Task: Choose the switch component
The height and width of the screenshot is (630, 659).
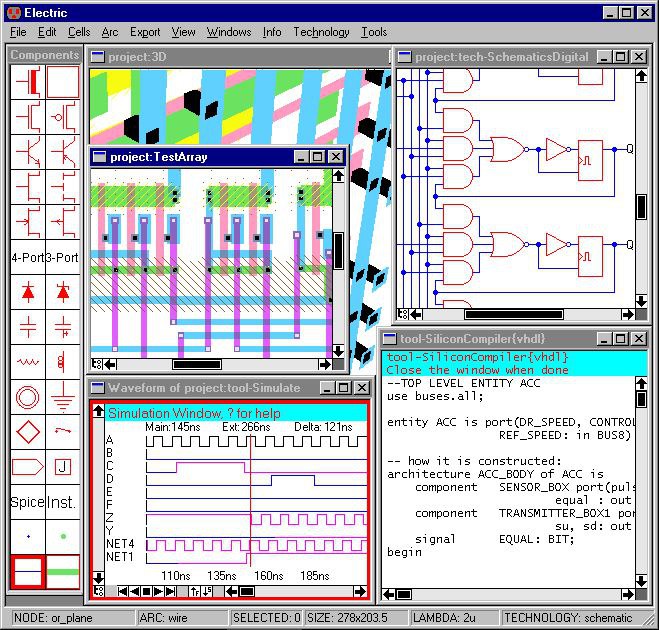Action: pyautogui.click(x=63, y=432)
